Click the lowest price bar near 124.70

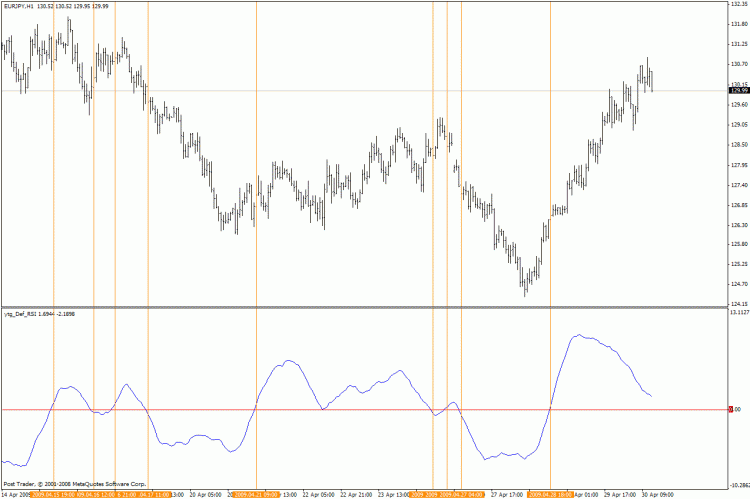(x=524, y=290)
